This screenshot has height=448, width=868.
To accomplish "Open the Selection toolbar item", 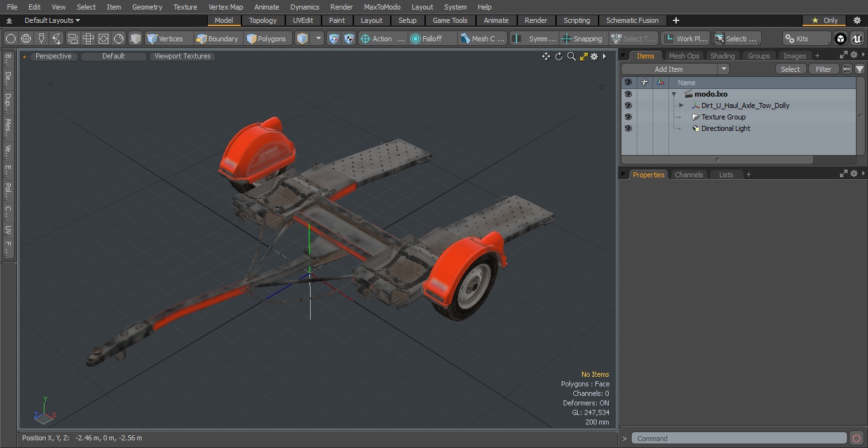I will pos(736,39).
